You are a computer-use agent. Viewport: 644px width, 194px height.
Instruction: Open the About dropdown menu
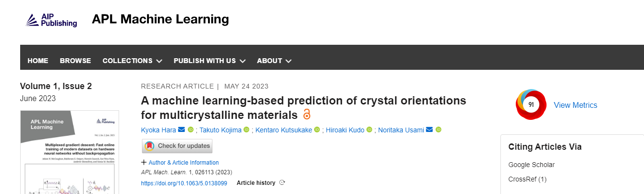coord(274,61)
